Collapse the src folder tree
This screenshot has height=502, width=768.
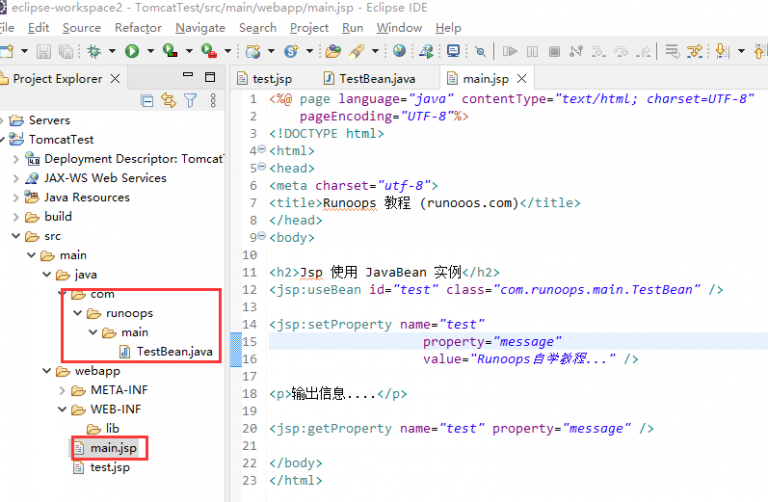coord(15,236)
